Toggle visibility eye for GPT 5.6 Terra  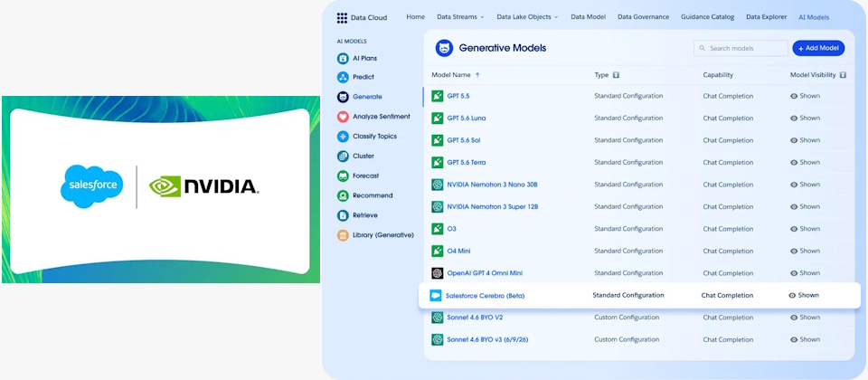click(794, 163)
